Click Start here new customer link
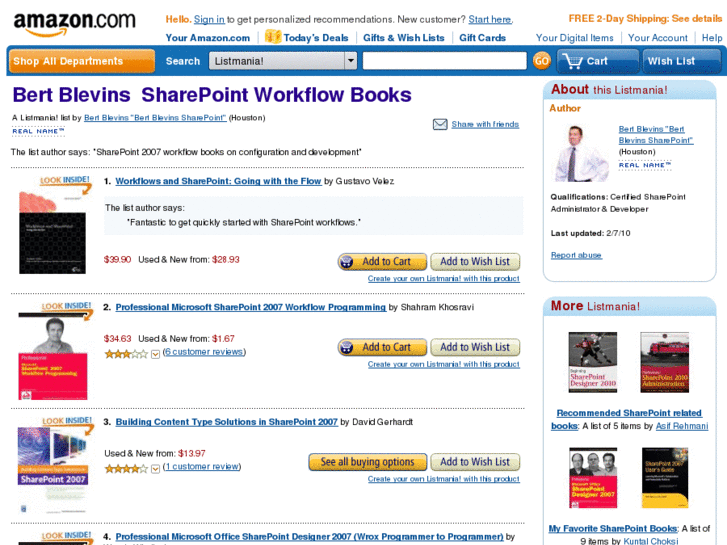The height and width of the screenshot is (545, 727). (490, 19)
